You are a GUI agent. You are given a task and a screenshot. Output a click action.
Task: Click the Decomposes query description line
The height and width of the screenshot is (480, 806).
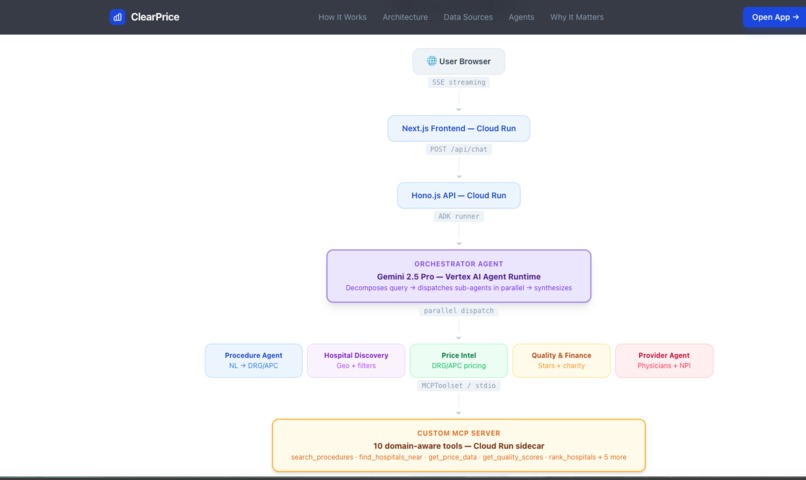tap(459, 288)
